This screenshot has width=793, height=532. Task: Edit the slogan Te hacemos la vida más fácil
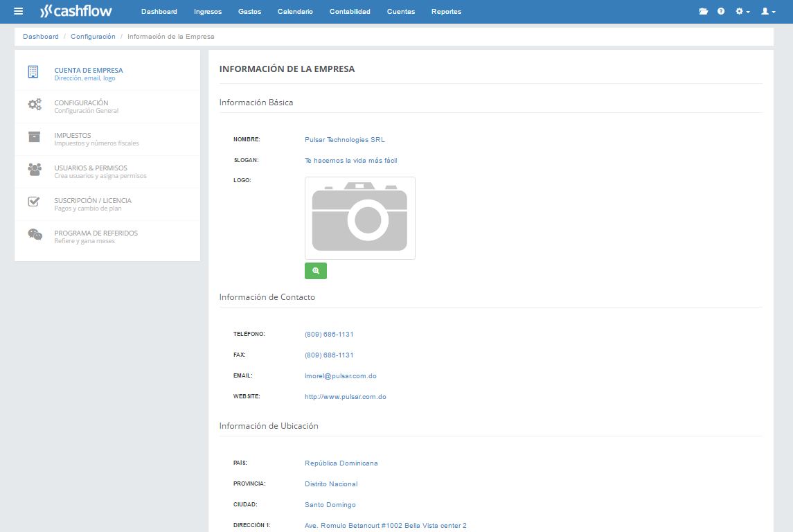tap(351, 160)
